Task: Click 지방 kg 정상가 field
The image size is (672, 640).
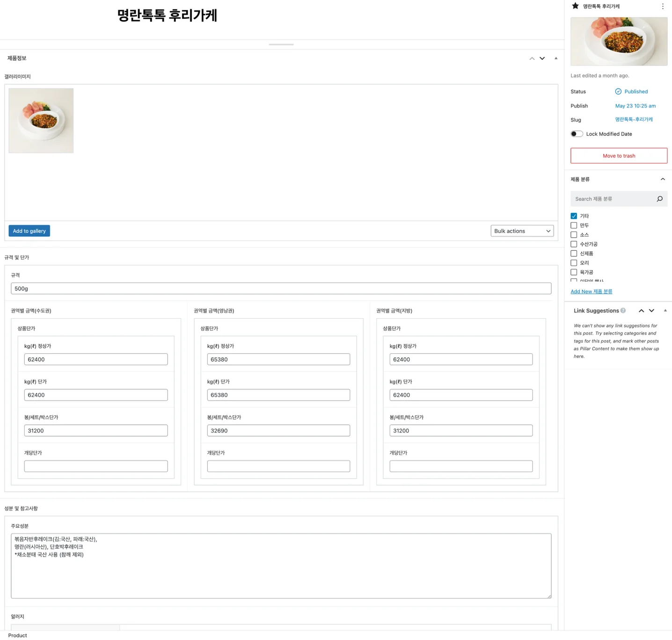Action: (461, 359)
